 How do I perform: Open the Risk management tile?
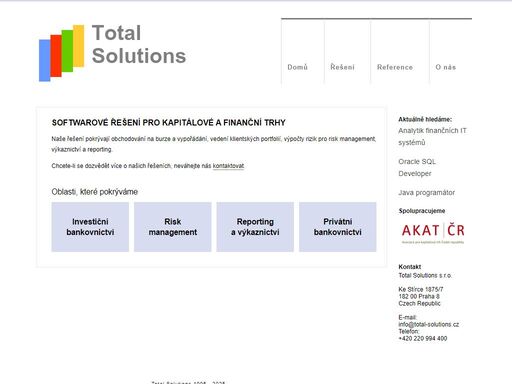point(173,227)
